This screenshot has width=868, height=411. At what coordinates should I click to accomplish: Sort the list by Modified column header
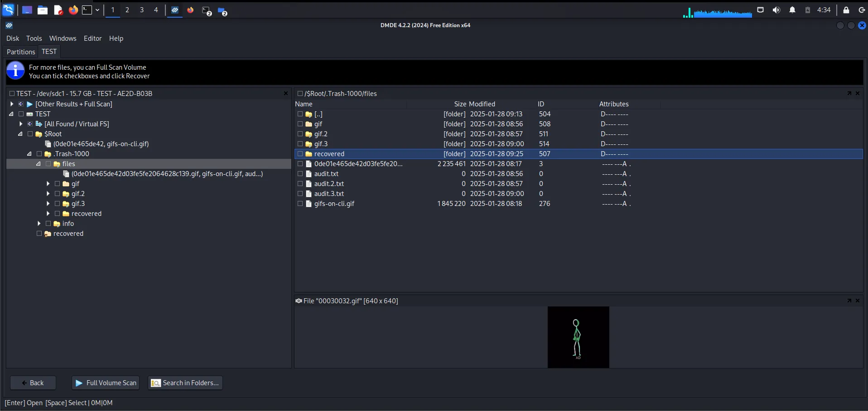pyautogui.click(x=482, y=104)
